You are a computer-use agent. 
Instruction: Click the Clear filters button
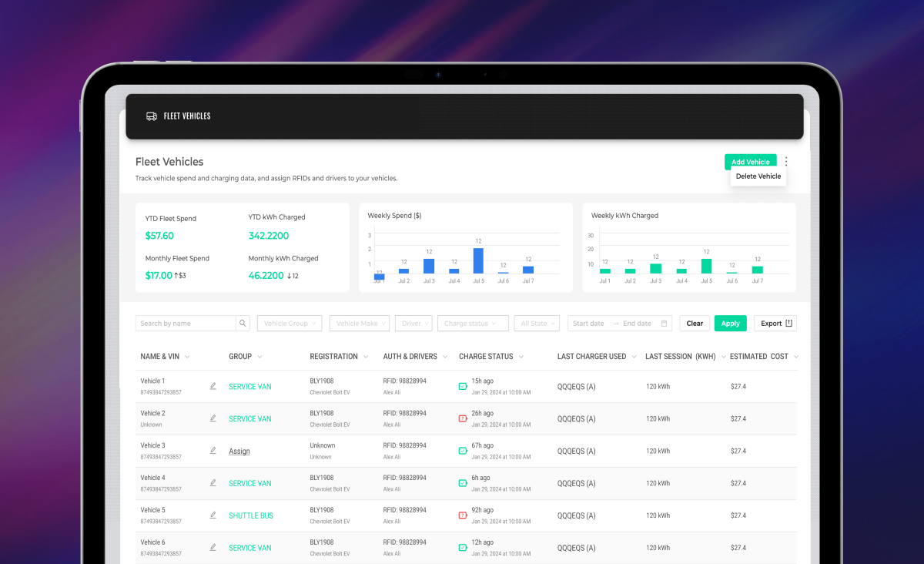pos(695,324)
